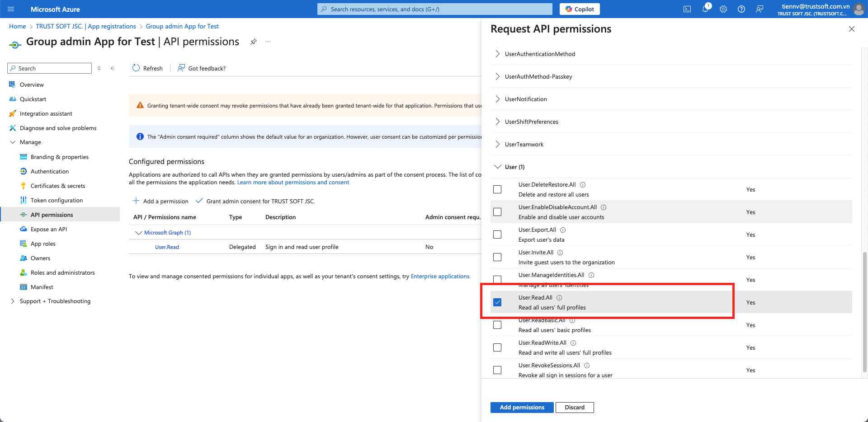
Task: Expand the UserAuthenticationMethod permission group
Action: coord(497,54)
